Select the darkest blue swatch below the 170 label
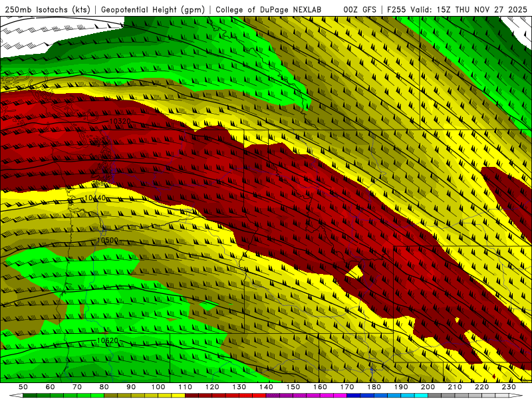The image size is (532, 399). coord(354,396)
